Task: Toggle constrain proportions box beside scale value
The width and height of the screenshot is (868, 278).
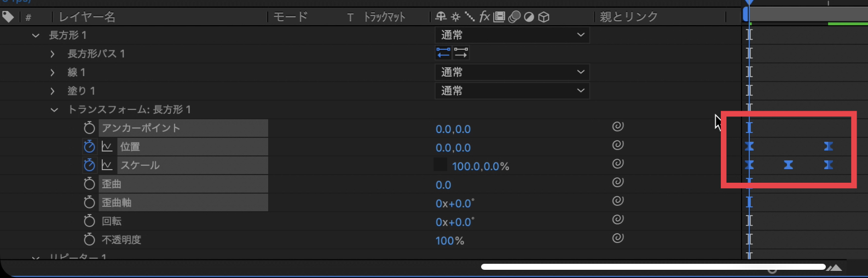Action: 441,165
